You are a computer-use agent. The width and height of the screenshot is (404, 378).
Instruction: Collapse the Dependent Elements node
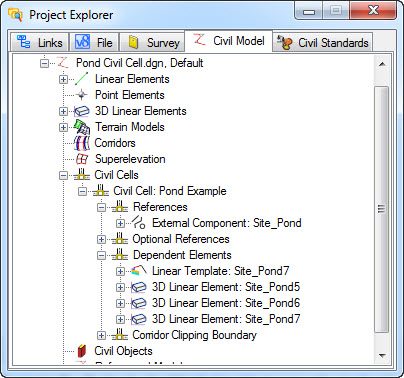101,255
